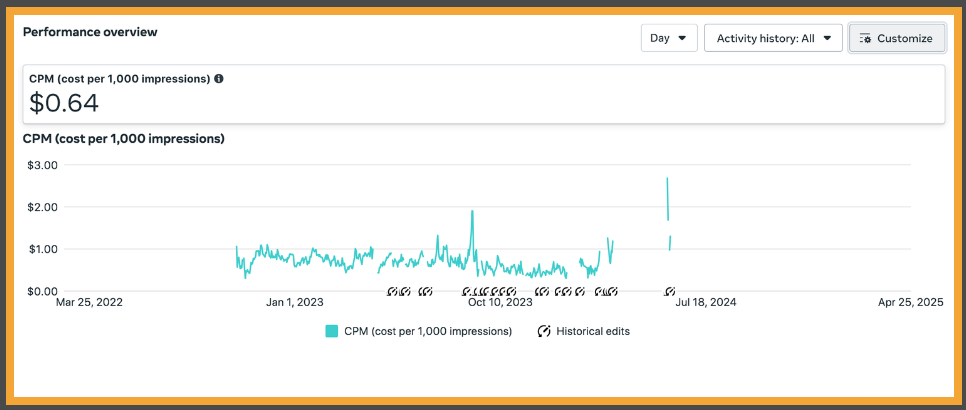Click the Historical edits legend icon
966x410 pixels.
543,331
